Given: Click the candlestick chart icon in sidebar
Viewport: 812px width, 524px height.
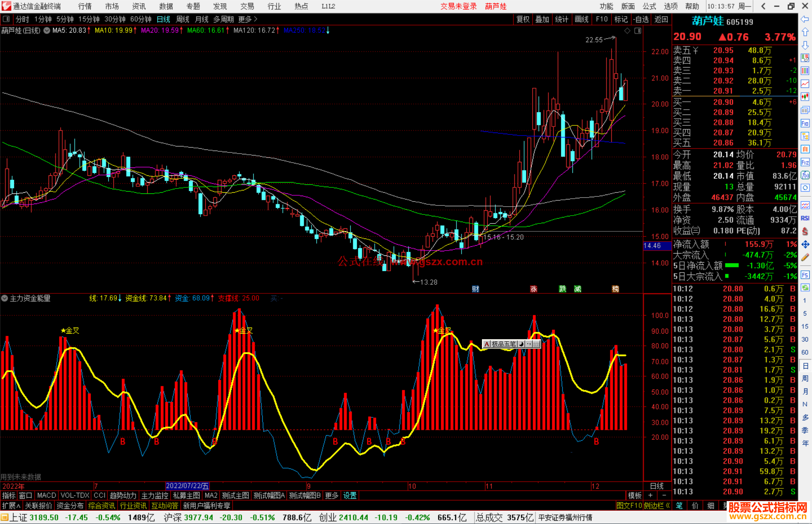Looking at the screenshot, I should [x=805, y=97].
